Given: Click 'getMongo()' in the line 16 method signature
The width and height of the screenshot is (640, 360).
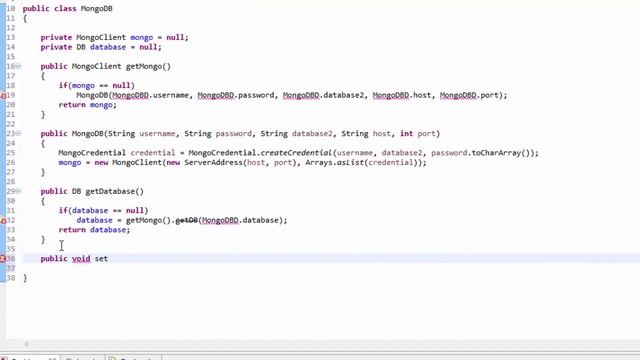Looking at the screenshot, I should (x=148, y=66).
